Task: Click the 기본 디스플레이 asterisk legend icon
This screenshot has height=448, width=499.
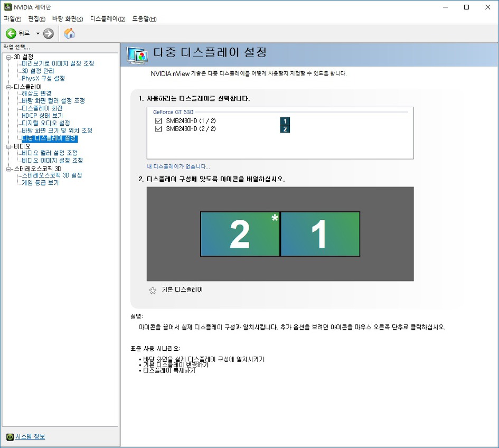Action: click(x=153, y=291)
